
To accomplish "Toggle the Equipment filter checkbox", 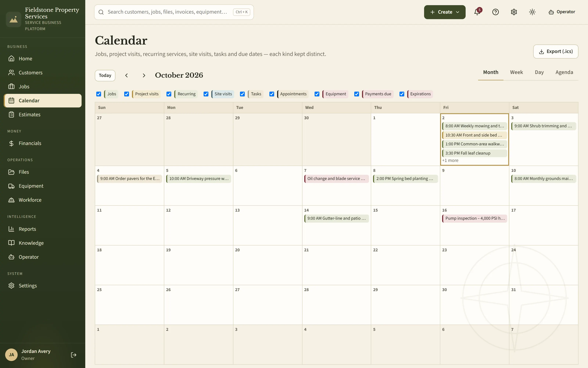I will 317,94.
